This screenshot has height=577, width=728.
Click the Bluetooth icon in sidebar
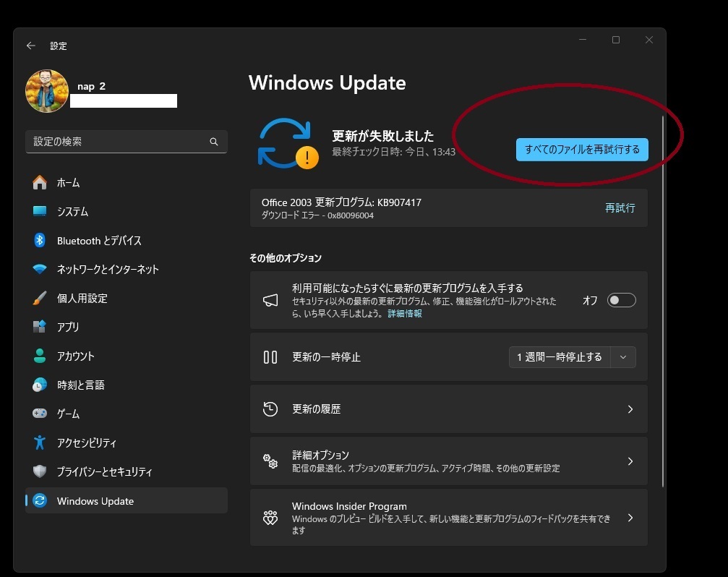(40, 240)
